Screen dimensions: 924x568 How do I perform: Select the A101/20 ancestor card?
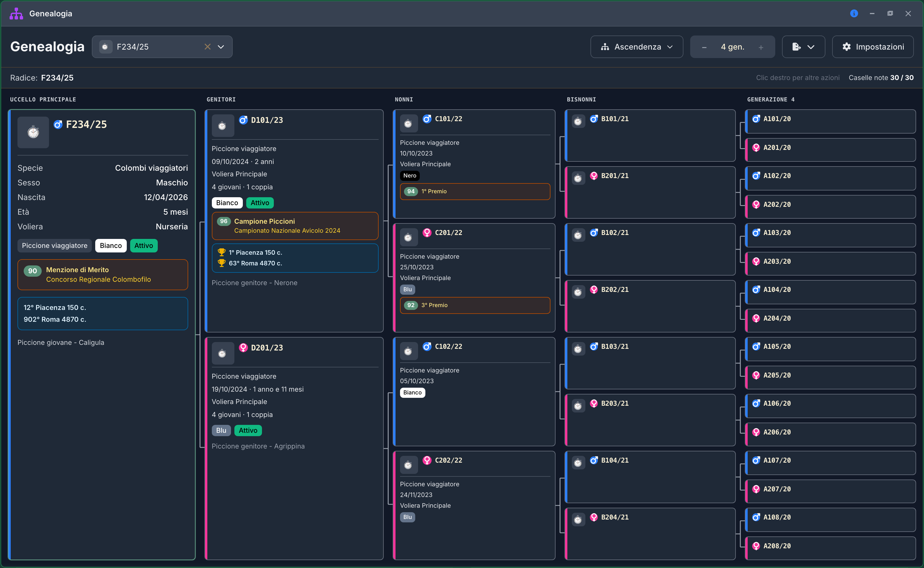(x=830, y=121)
